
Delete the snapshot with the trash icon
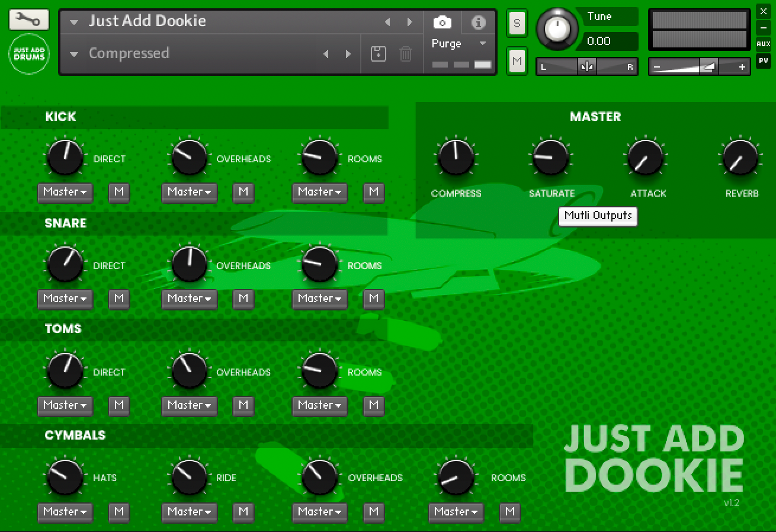(x=406, y=54)
